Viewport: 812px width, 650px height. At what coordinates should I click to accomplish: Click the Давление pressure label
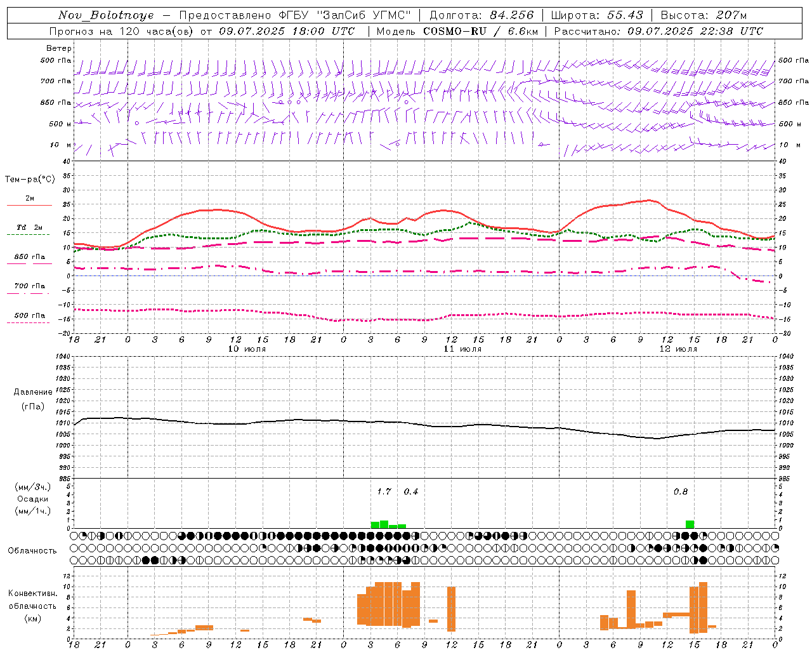33,392
